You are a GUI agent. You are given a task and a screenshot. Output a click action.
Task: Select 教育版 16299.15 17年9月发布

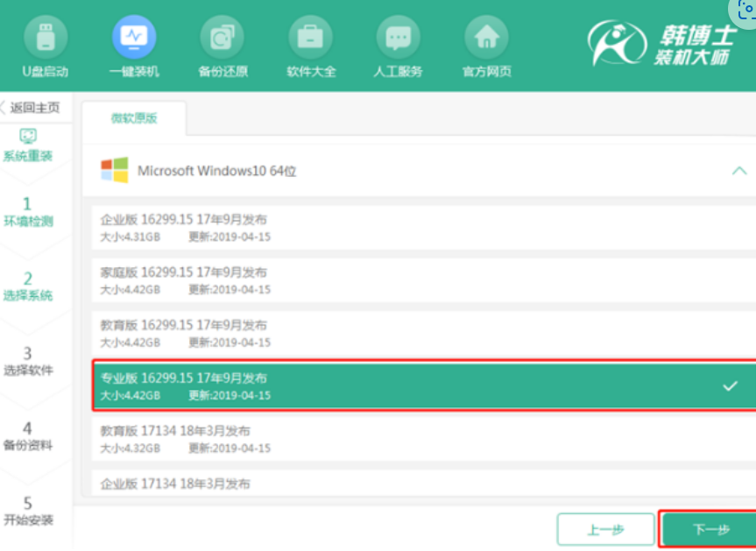click(x=424, y=333)
